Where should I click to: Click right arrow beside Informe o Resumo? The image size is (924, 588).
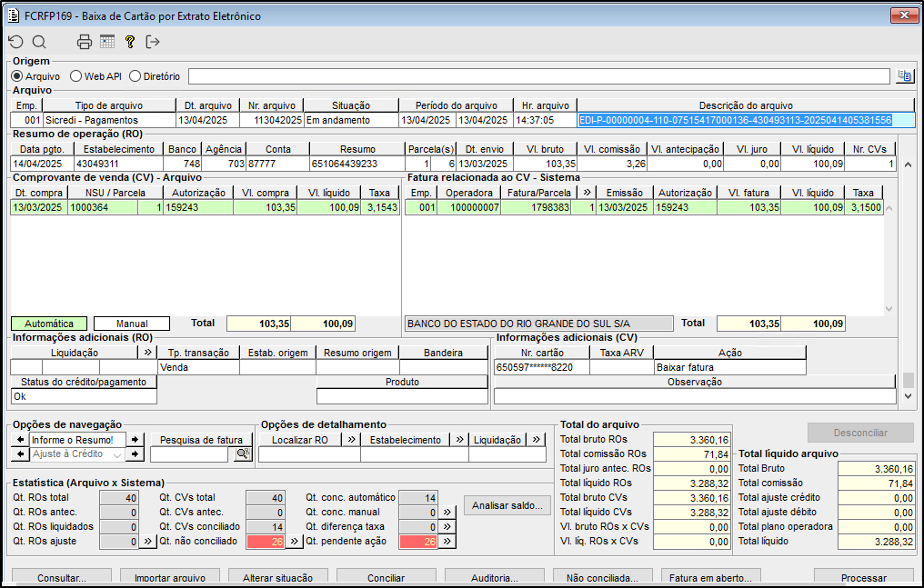pos(135,440)
